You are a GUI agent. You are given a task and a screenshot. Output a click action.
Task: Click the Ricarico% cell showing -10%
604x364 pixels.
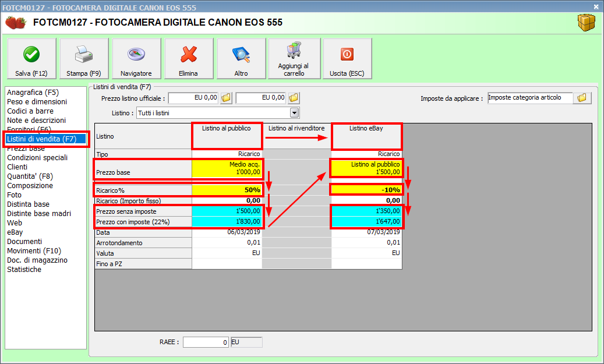(x=367, y=190)
